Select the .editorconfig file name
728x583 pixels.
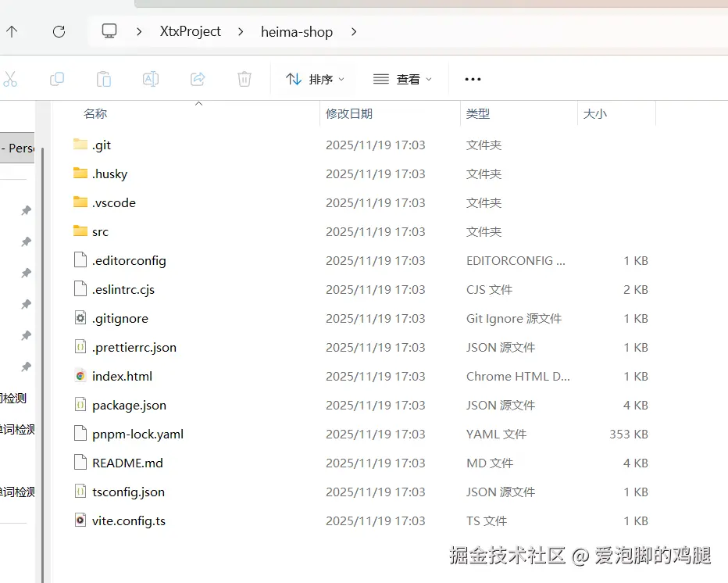coord(129,260)
